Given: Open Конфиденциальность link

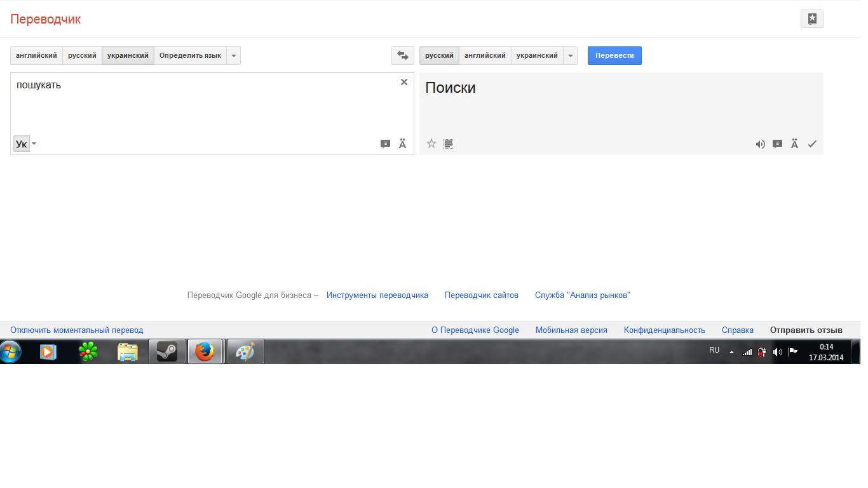Looking at the screenshot, I should 665,330.
